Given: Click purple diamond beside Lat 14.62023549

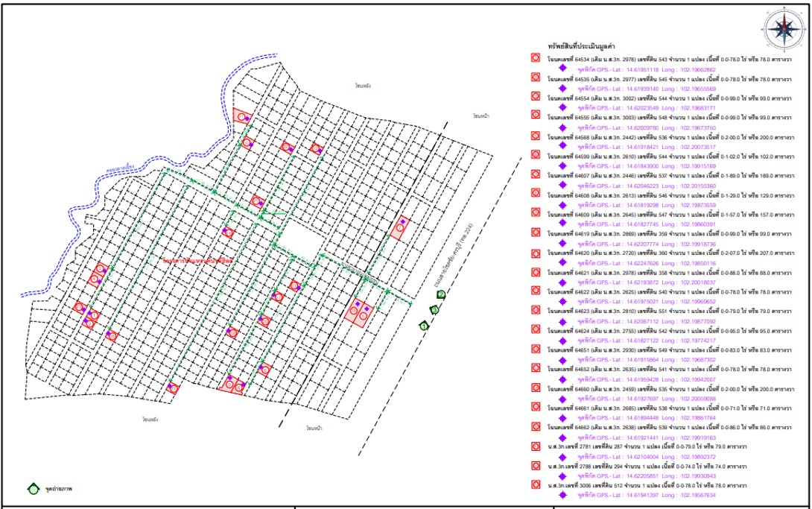Looking at the screenshot, I should pyautogui.click(x=563, y=107).
